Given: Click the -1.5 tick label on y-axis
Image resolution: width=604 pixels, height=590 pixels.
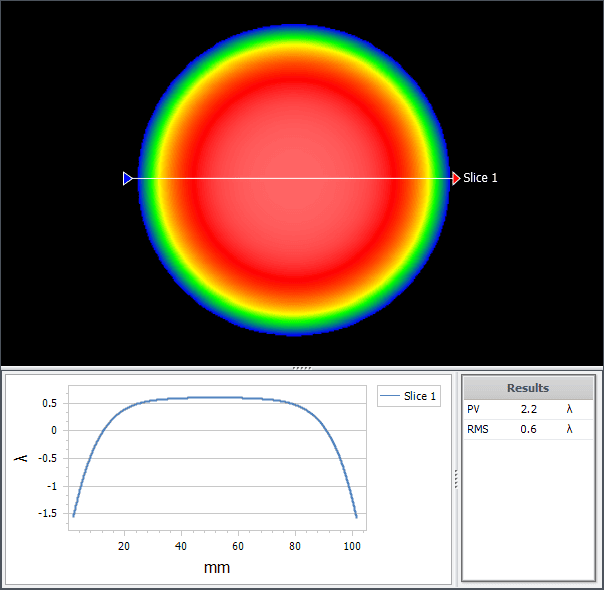Looking at the screenshot, I should point(47,514).
